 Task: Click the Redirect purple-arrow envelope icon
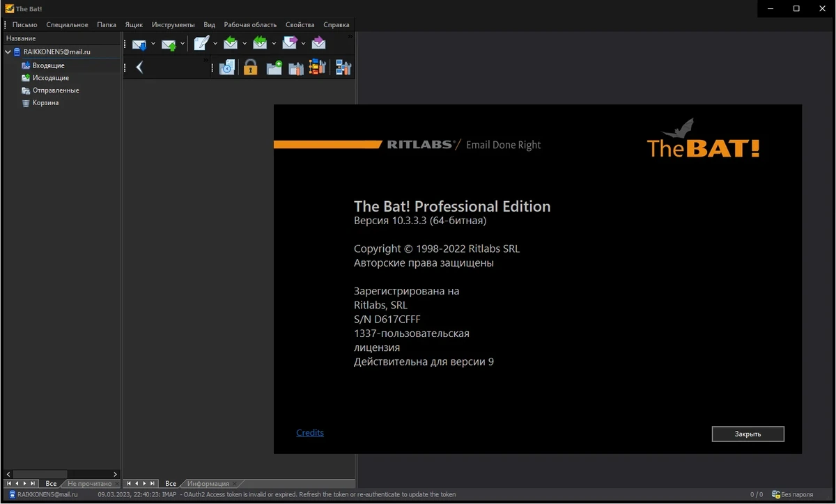(x=318, y=43)
